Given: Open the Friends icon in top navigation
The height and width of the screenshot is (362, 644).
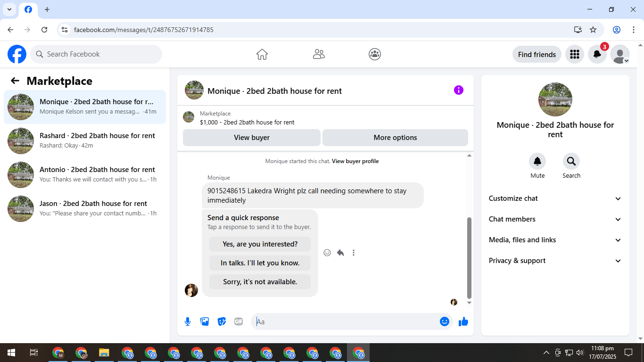Looking at the screenshot, I should click(x=319, y=54).
